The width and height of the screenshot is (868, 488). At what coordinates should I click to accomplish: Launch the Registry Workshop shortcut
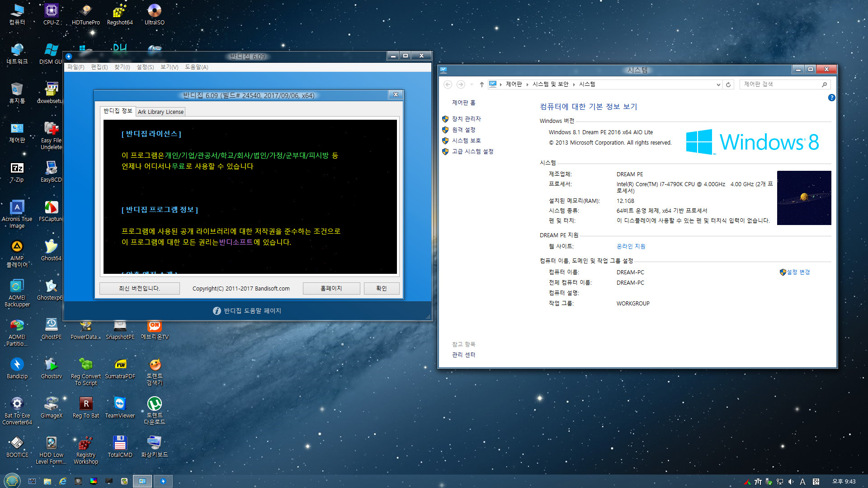pyautogui.click(x=85, y=450)
